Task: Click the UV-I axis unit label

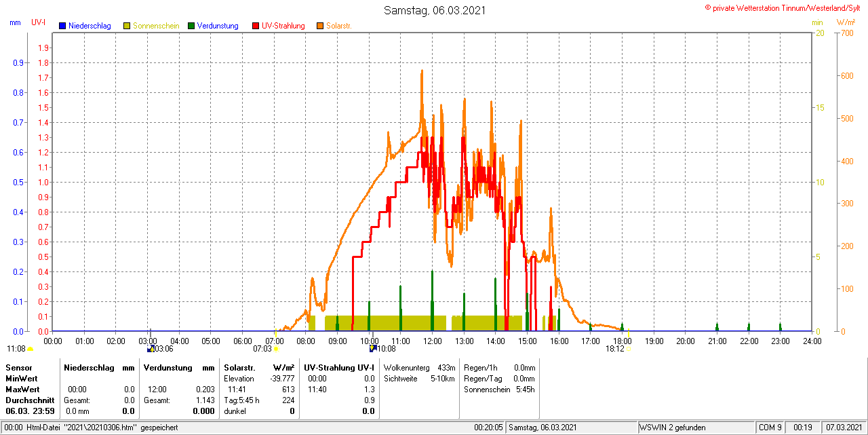Action: point(39,22)
